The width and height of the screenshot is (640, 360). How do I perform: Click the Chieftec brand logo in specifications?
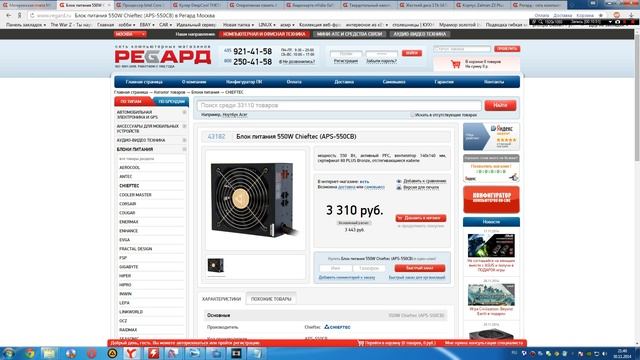tap(337, 327)
